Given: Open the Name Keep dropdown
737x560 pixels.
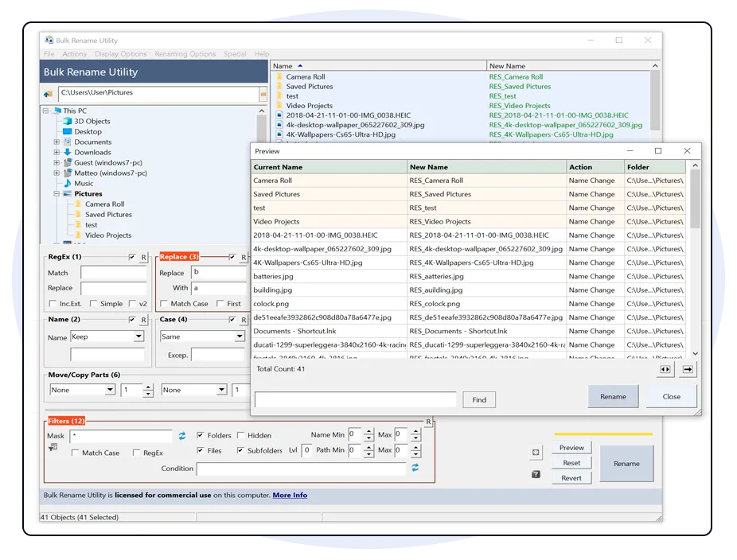Looking at the screenshot, I should coord(138,336).
